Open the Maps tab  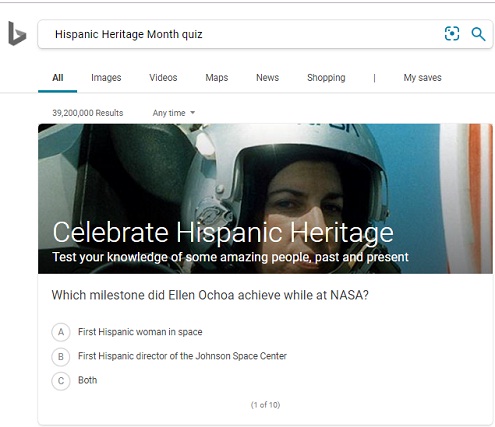pos(217,78)
